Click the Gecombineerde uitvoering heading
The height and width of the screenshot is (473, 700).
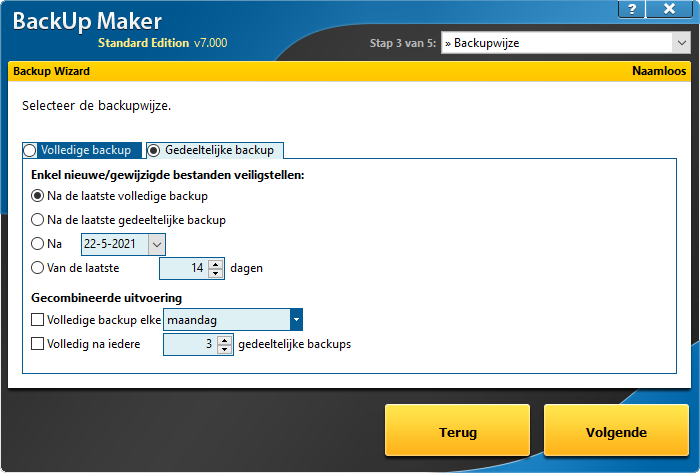[x=106, y=298]
